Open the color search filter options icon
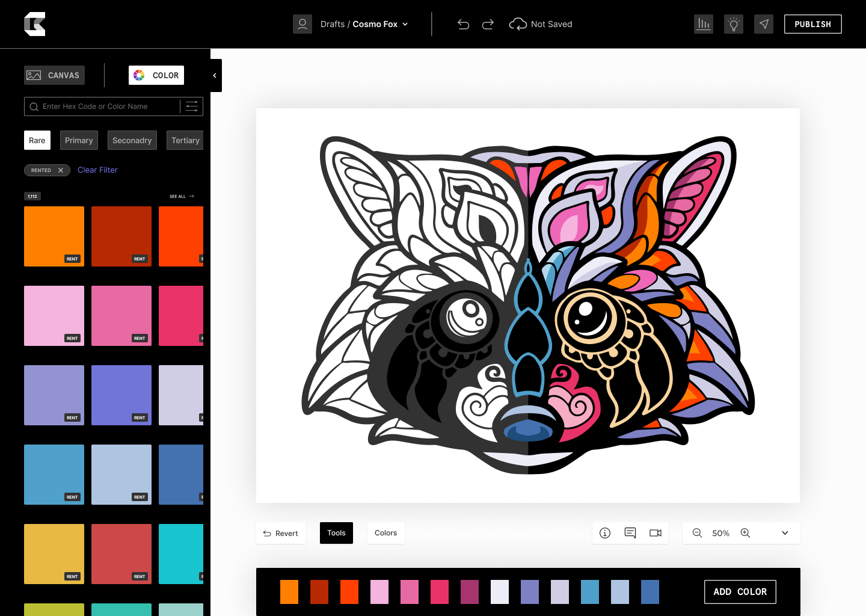 coord(191,106)
